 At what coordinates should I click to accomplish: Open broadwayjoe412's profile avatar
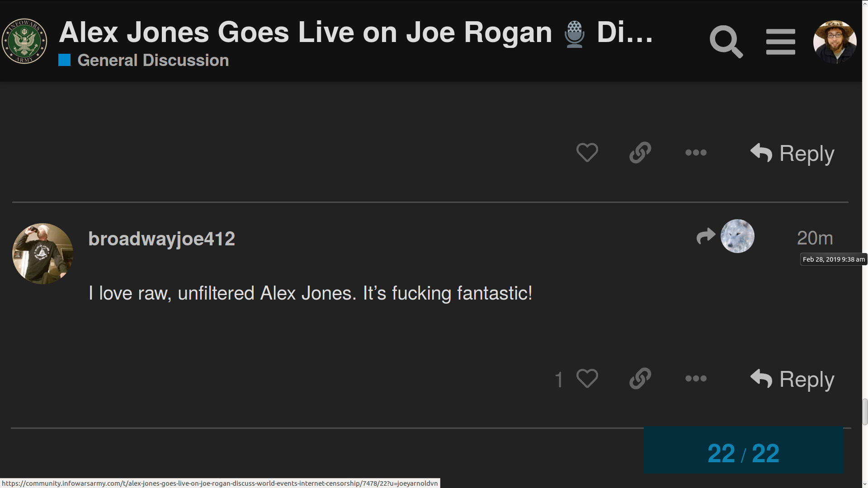point(42,253)
